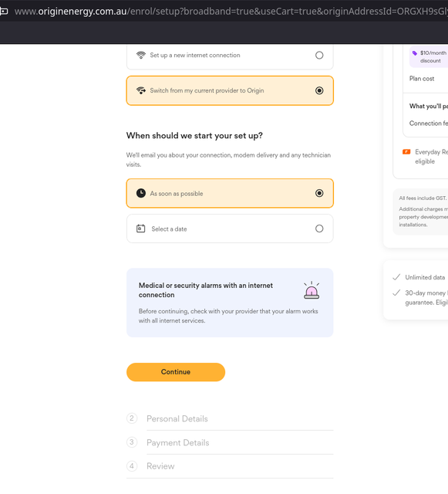
Task: Click the 'As soon as possible' label
Action: pos(177,194)
